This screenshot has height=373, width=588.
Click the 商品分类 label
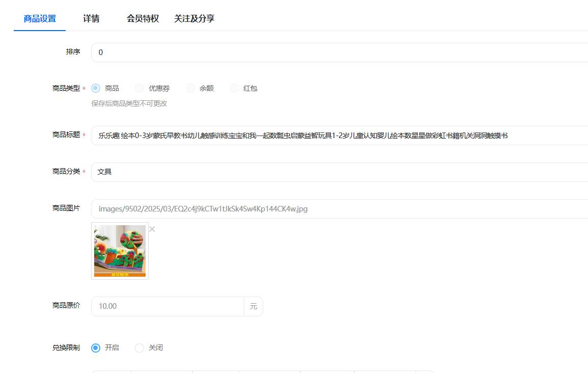tap(66, 171)
